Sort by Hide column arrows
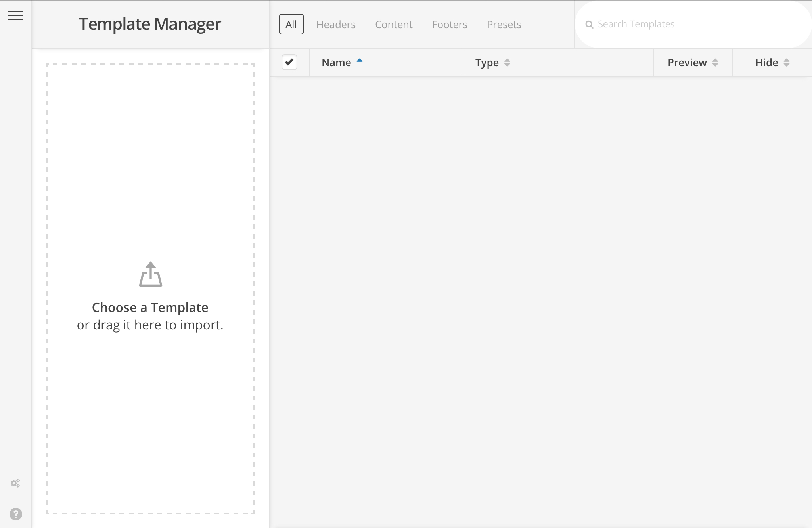This screenshot has height=528, width=812. coord(787,63)
